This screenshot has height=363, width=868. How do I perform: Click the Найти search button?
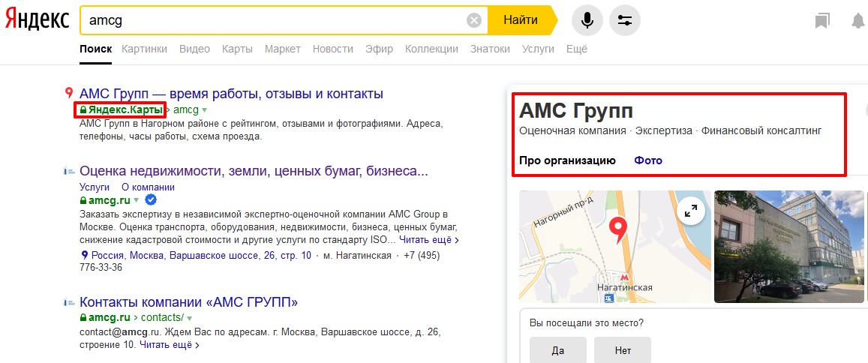(x=521, y=20)
